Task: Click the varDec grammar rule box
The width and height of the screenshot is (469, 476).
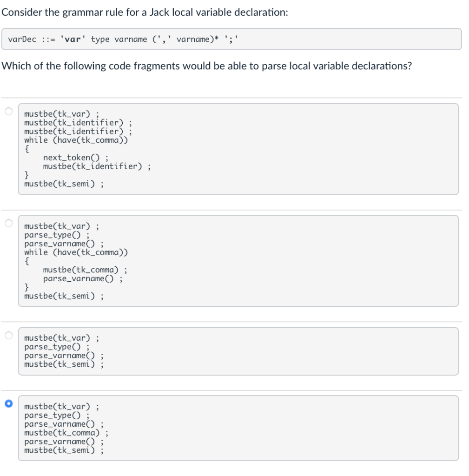Action: [x=232, y=39]
